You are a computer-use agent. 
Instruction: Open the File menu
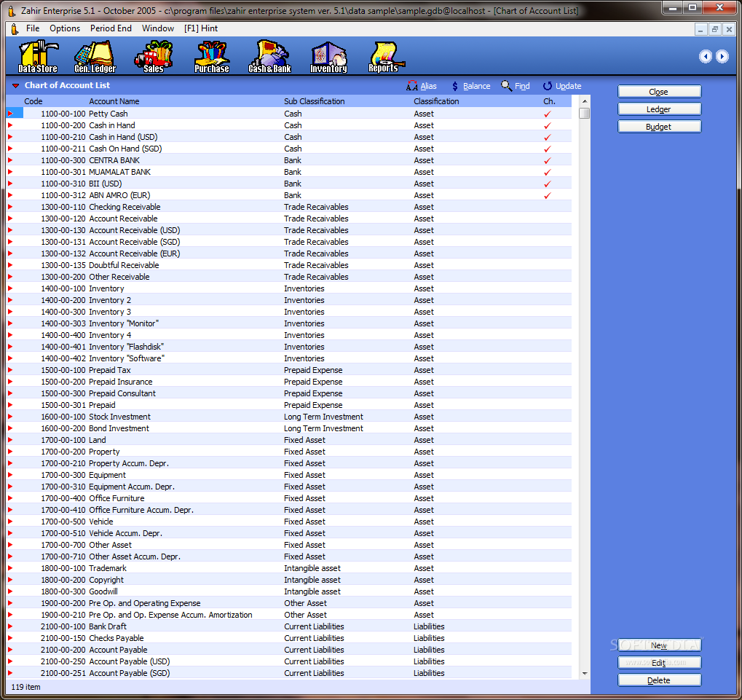click(33, 28)
